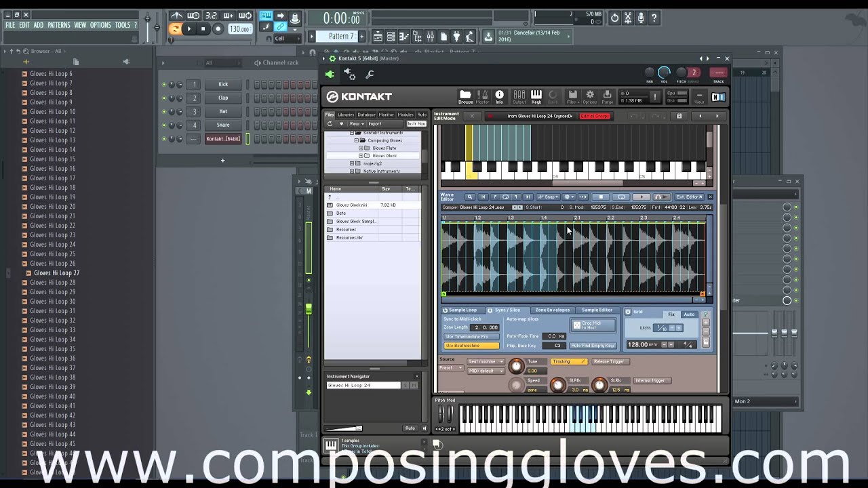
Task: Collapse Composing Gloves folder in tree
Action: [x=357, y=140]
